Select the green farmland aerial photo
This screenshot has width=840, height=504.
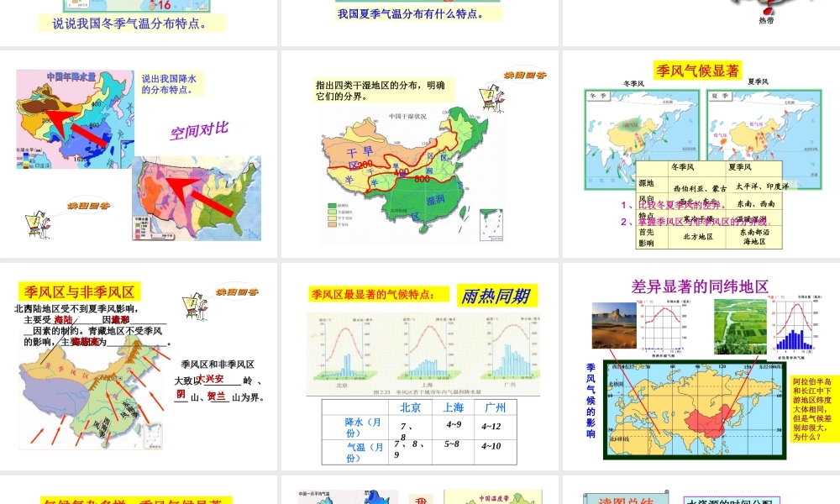740,327
